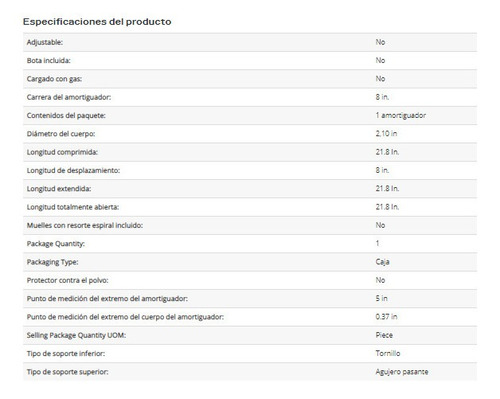The image size is (500, 399).
Task: Select the Protector contra el polvo label
Action: tap(67, 280)
